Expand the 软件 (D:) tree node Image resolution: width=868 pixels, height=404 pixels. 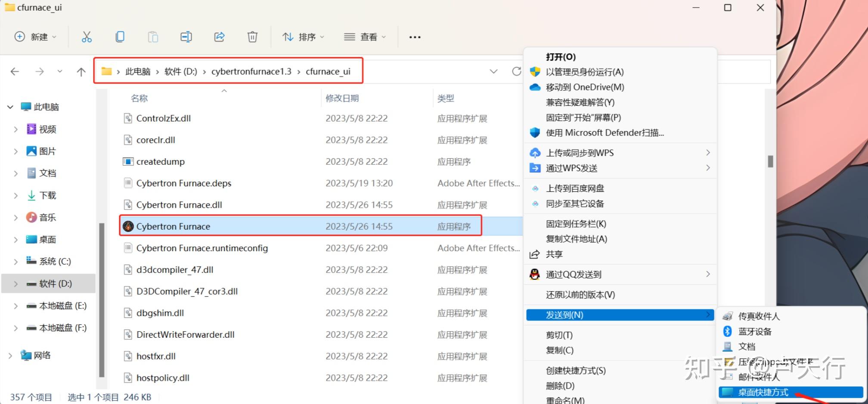(15, 284)
